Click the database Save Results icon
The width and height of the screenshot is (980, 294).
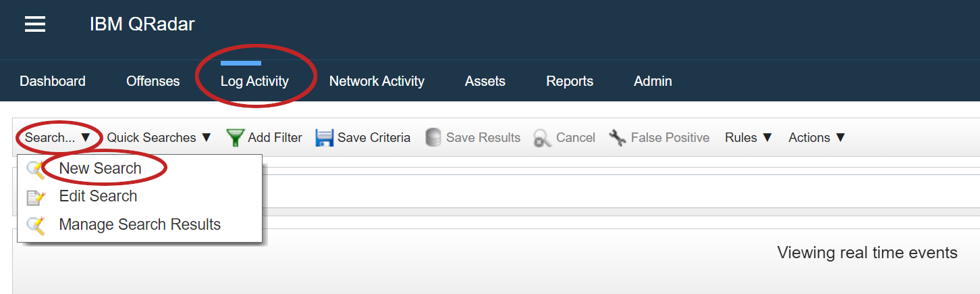[433, 138]
